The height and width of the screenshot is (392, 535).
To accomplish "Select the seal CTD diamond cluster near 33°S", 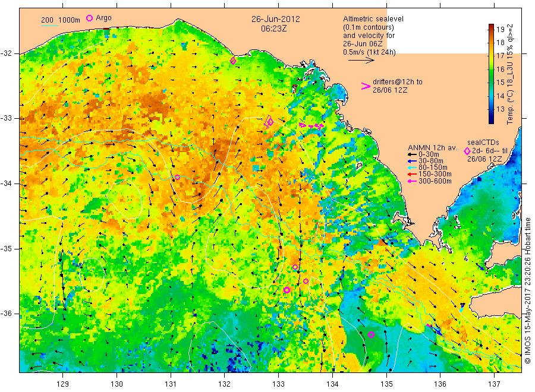I will tap(269, 122).
